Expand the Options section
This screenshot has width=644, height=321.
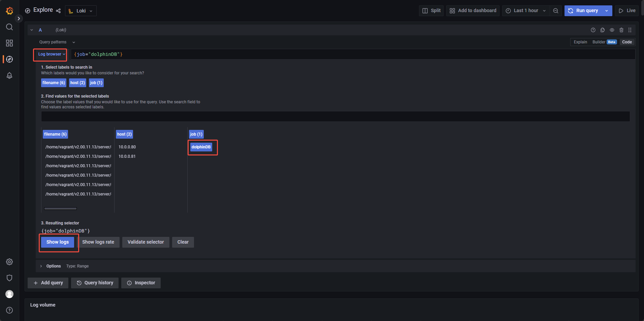click(x=54, y=266)
